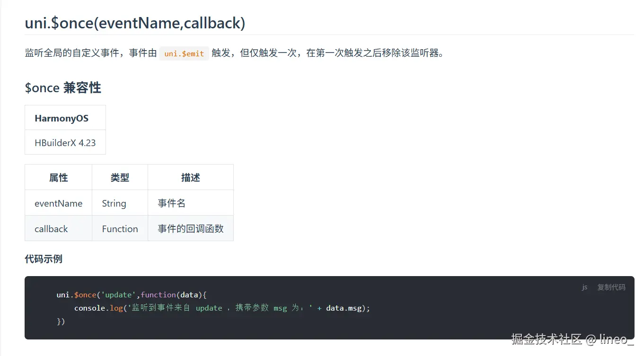The height and width of the screenshot is (356, 644).
Task: Click the callback table cell
Action: point(51,229)
